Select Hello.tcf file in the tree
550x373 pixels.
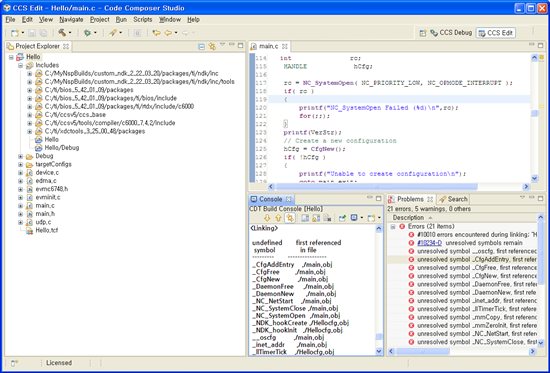click(x=47, y=231)
